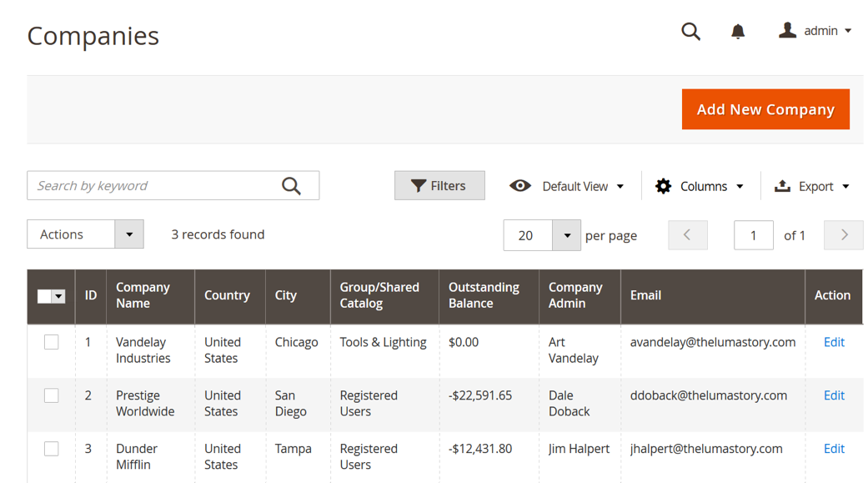Edit the Dunder Mifflin company
Viewport: 868px width, 483px height.
point(834,449)
